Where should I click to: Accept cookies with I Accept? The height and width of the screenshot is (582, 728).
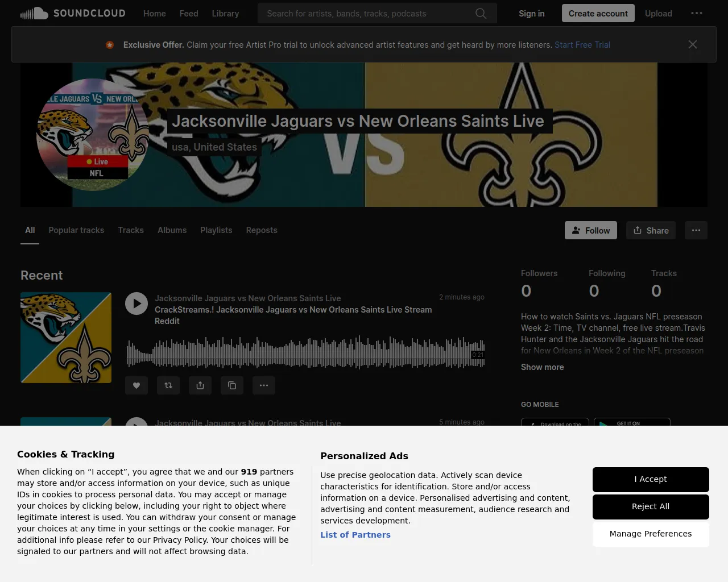point(651,479)
